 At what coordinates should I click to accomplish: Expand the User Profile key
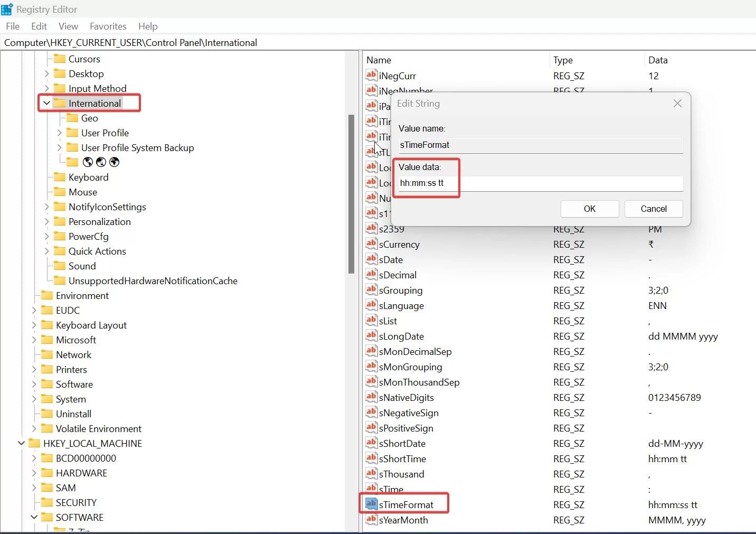(x=60, y=133)
